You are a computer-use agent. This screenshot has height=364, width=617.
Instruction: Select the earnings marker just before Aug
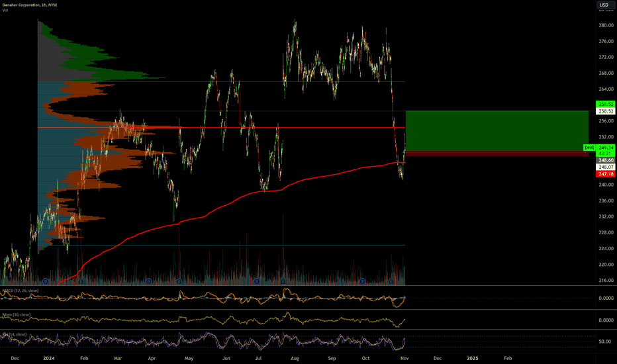283,281
